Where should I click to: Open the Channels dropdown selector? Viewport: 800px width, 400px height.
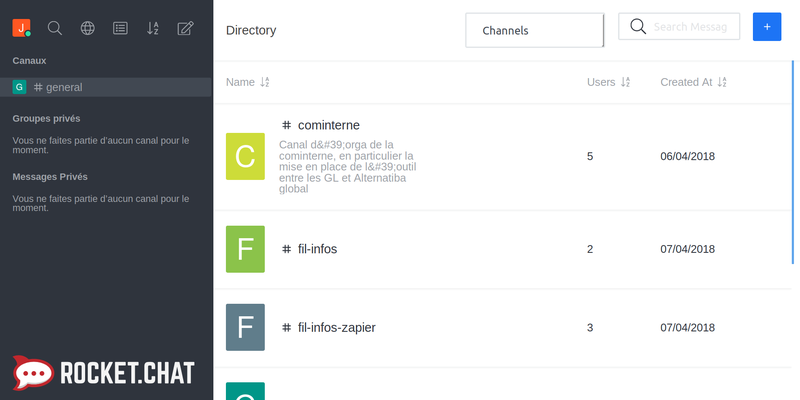click(x=535, y=30)
